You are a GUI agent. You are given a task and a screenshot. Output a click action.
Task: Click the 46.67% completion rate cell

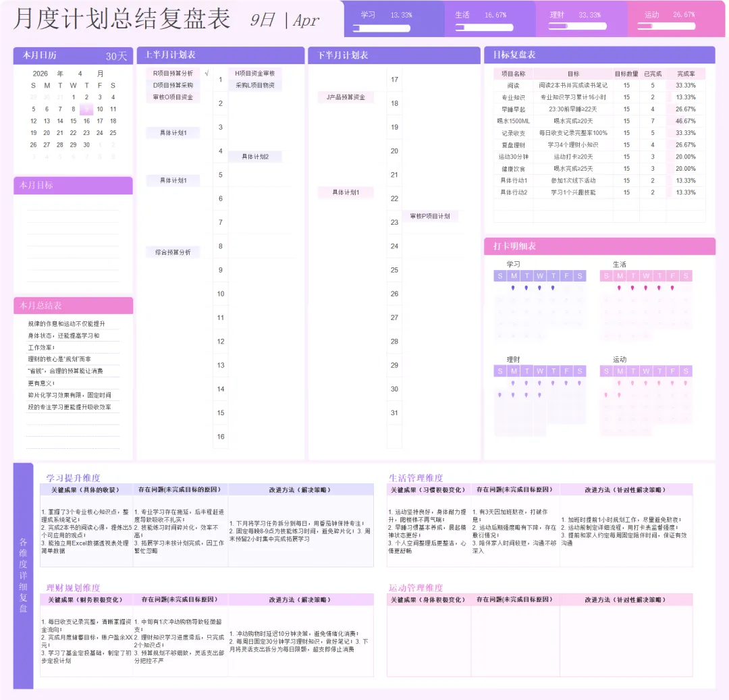tap(686, 121)
